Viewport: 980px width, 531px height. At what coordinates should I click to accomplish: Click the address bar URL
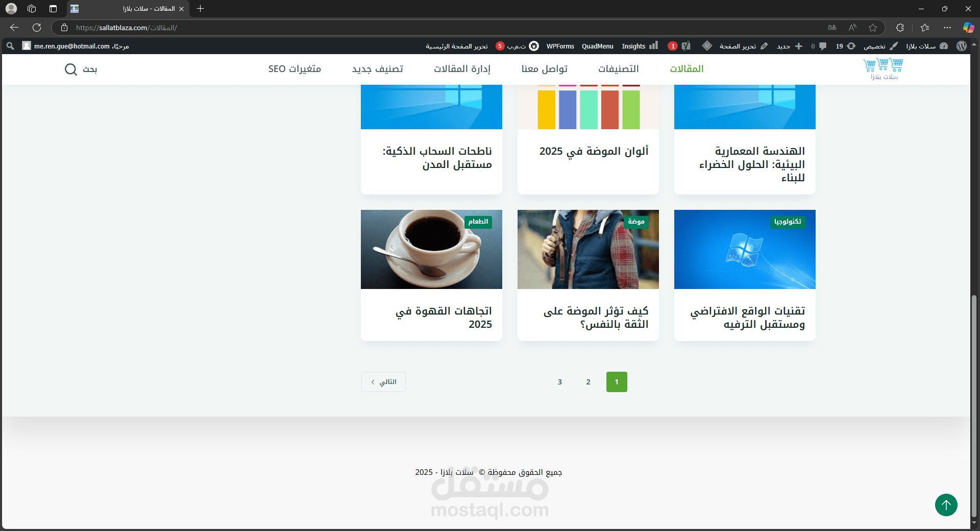pos(127,28)
